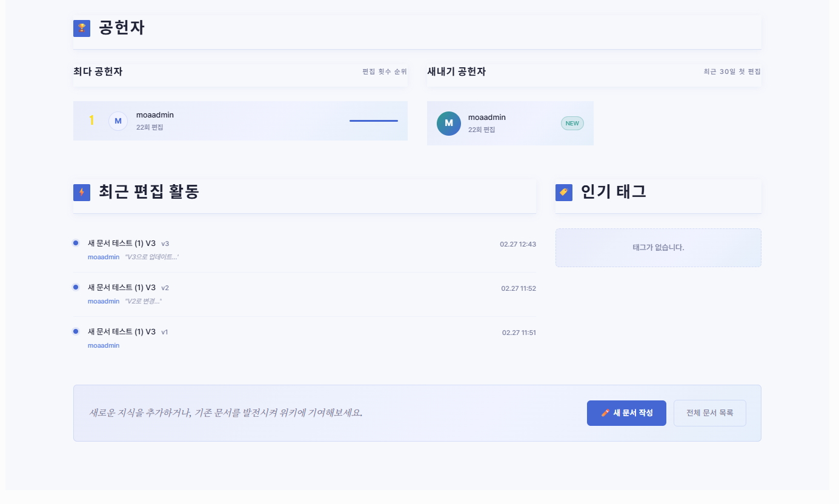Click the blue dot marker for v2 entry
Image resolution: width=839 pixels, height=504 pixels.
[x=76, y=287]
